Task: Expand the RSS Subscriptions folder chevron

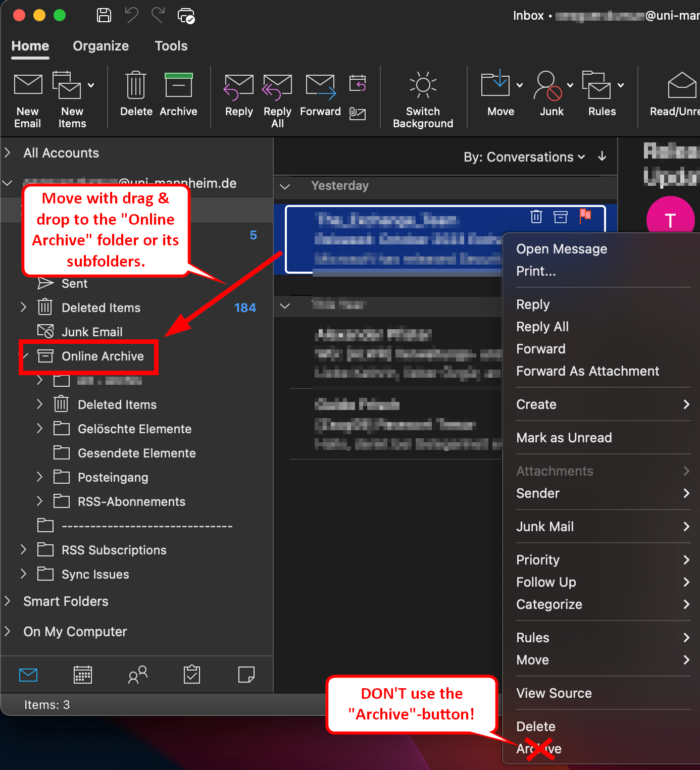Action: coord(23,549)
